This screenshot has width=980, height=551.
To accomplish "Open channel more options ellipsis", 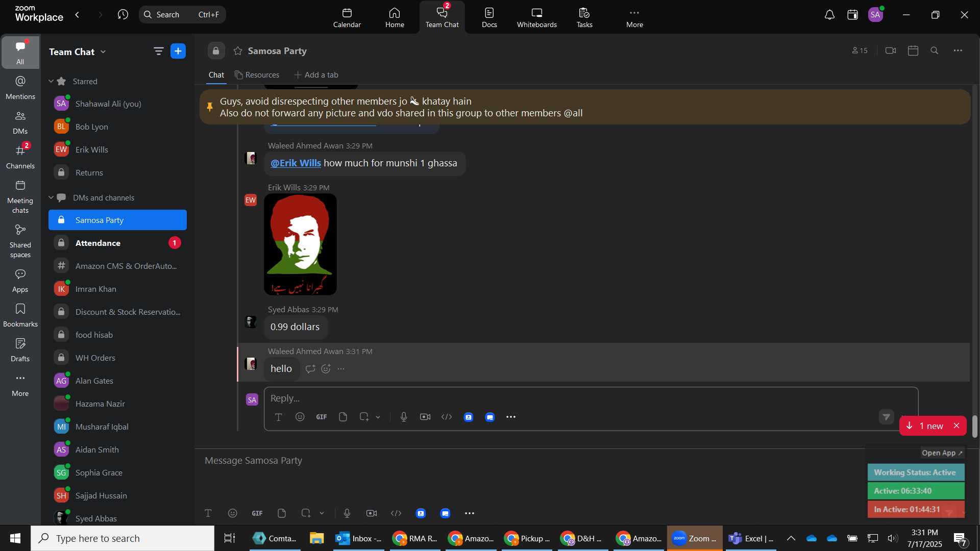I will (x=958, y=51).
